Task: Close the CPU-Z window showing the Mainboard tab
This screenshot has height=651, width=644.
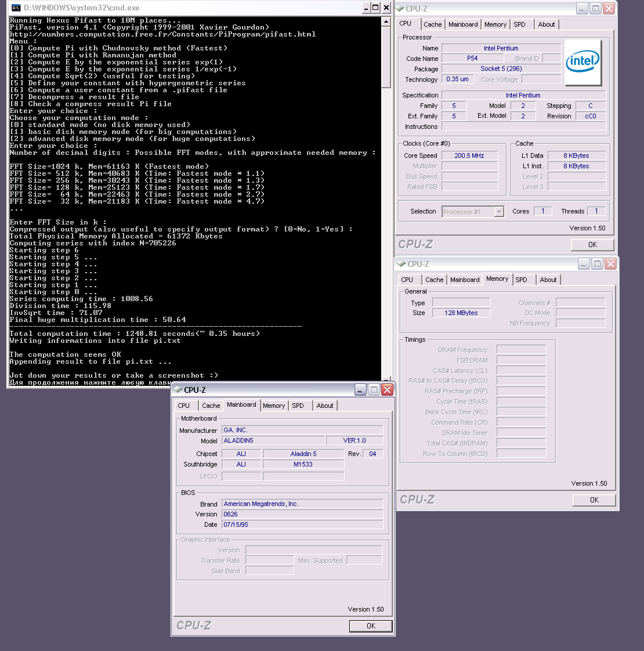Action: pyautogui.click(x=388, y=389)
